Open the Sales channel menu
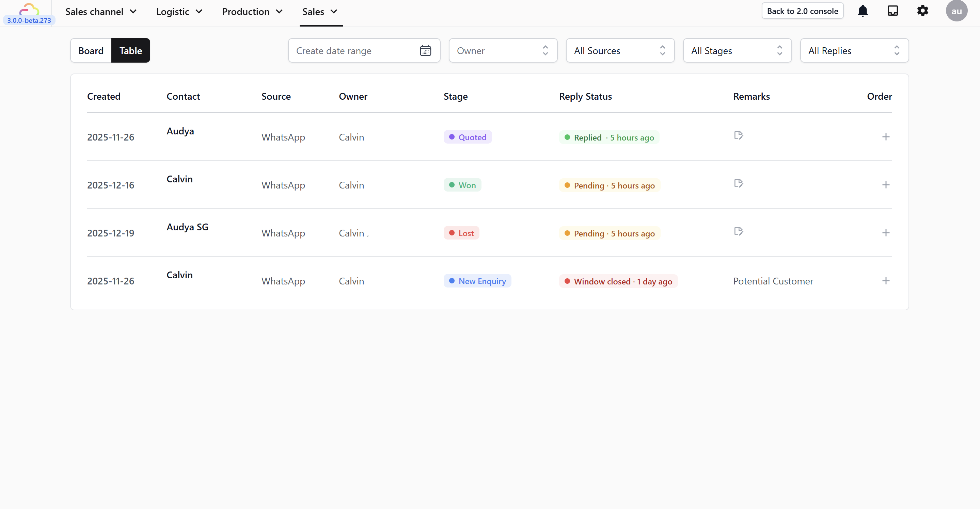 101,12
